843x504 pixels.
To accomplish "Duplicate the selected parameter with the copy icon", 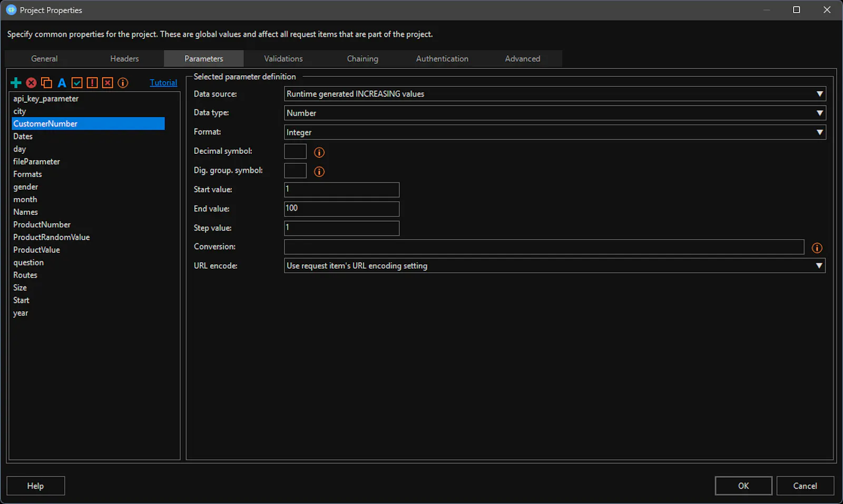I will [x=46, y=83].
